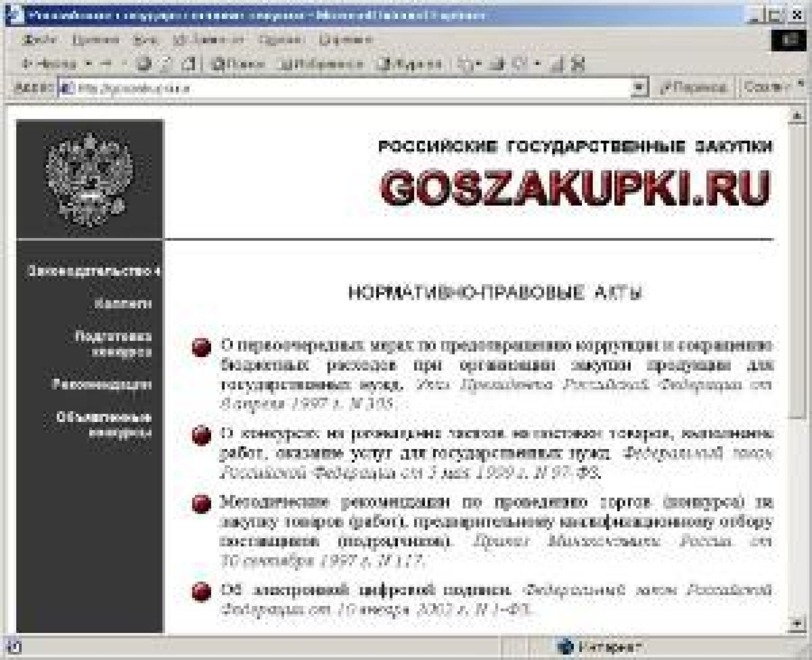Click the red bullet beside the digital signature law
Image resolution: width=812 pixels, height=660 pixels.
[x=201, y=592]
